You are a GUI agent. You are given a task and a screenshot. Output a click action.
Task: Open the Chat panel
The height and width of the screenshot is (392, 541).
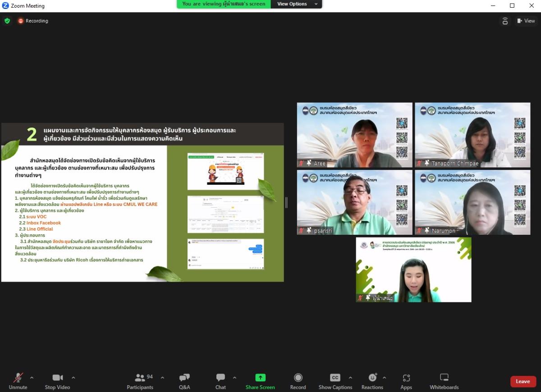[x=220, y=381]
